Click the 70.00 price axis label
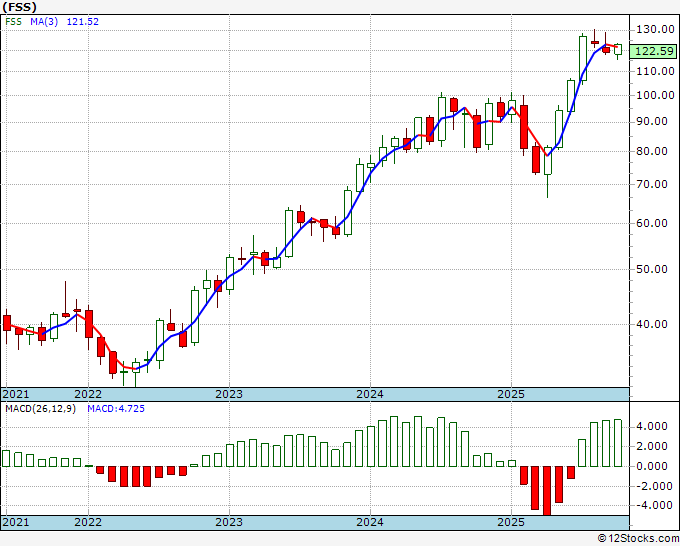This screenshot has height=546, width=680. (x=652, y=184)
